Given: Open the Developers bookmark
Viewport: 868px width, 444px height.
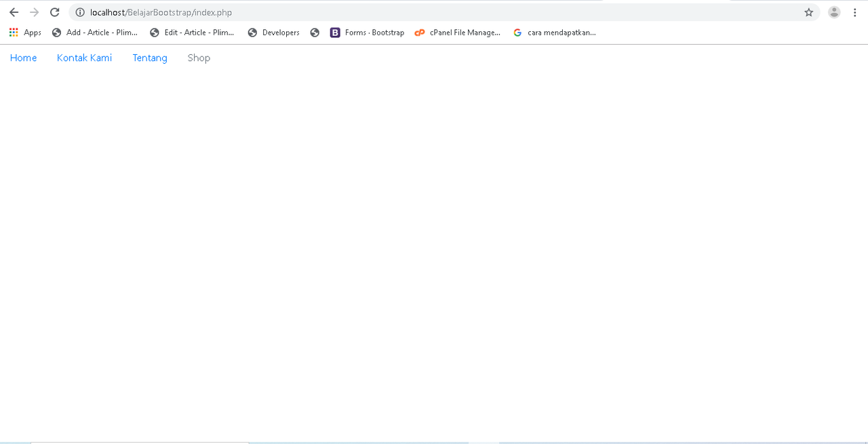Looking at the screenshot, I should (273, 33).
